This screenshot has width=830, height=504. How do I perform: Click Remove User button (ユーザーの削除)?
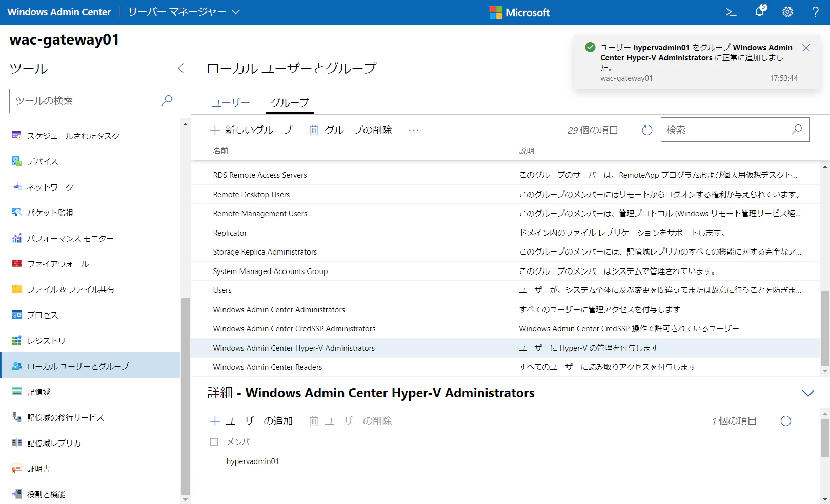(351, 421)
